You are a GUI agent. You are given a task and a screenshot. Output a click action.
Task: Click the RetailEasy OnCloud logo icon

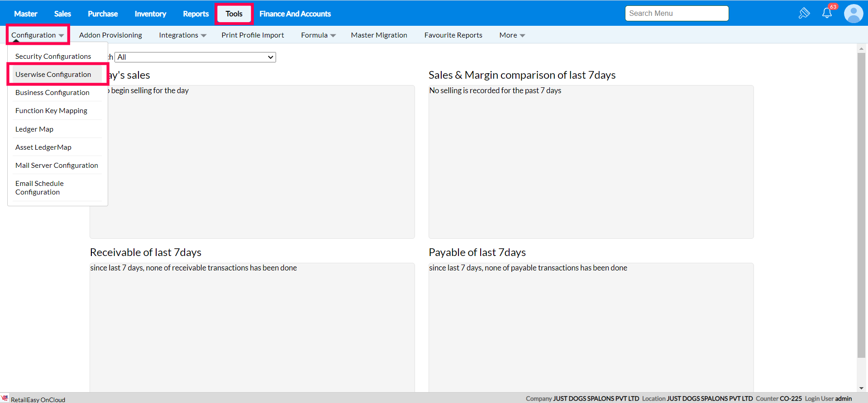5,398
